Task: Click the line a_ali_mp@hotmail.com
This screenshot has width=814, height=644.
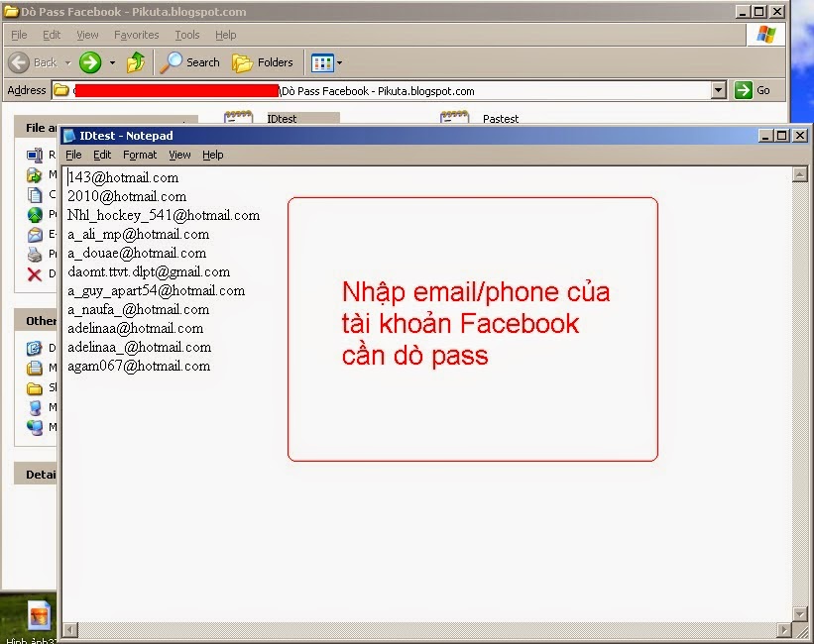Action: pos(139,234)
